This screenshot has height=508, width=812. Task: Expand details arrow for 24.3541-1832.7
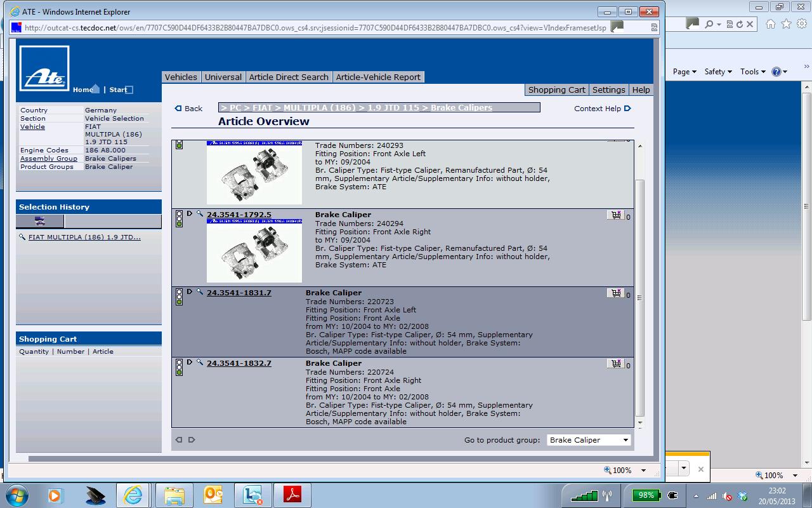pos(189,363)
